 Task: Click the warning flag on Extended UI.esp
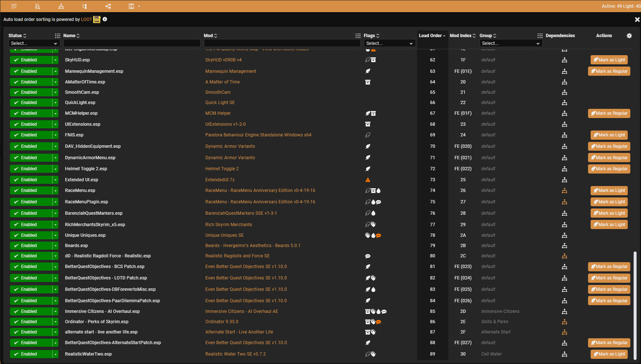(368, 180)
